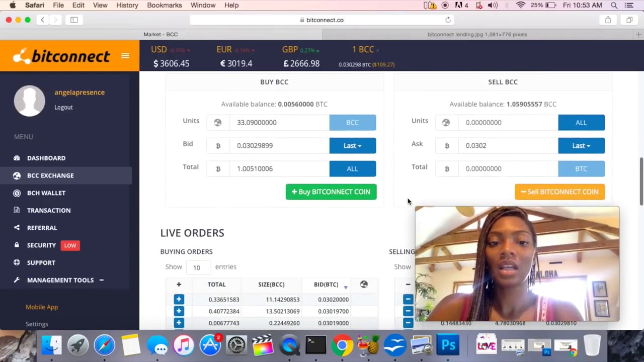
Task: Switch to bitconnect lending.jpg tab
Action: click(477, 34)
